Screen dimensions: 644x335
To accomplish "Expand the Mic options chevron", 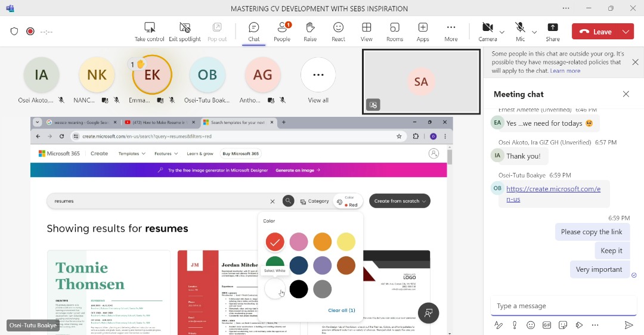I will pyautogui.click(x=534, y=32).
